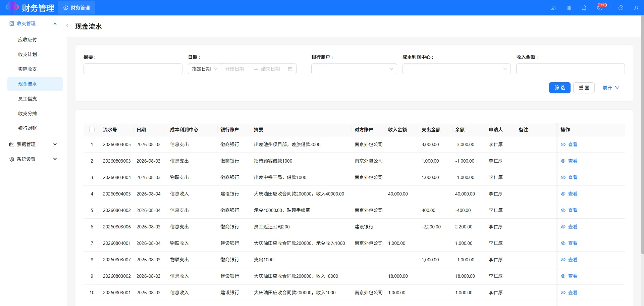This screenshot has width=644, height=306.
Task: Click the calendar icon in the date range field
Action: [x=290, y=69]
